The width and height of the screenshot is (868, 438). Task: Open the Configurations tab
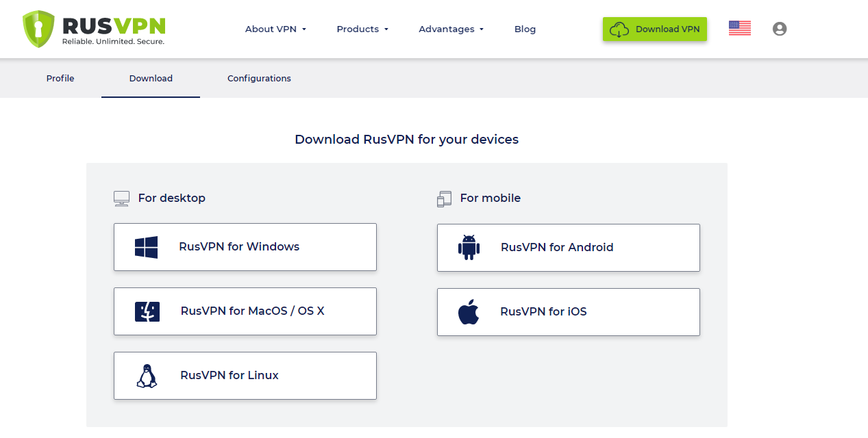(259, 78)
